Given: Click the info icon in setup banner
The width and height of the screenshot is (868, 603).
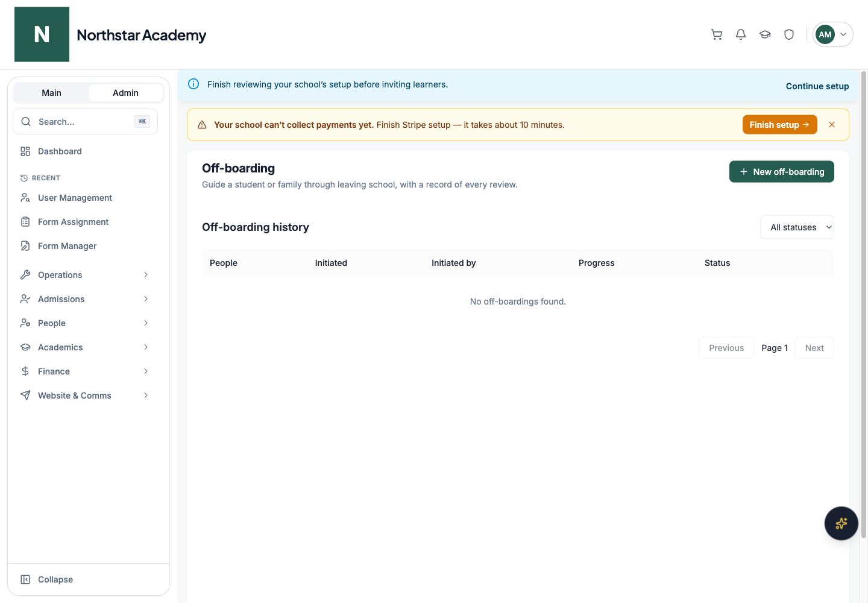Looking at the screenshot, I should (193, 84).
